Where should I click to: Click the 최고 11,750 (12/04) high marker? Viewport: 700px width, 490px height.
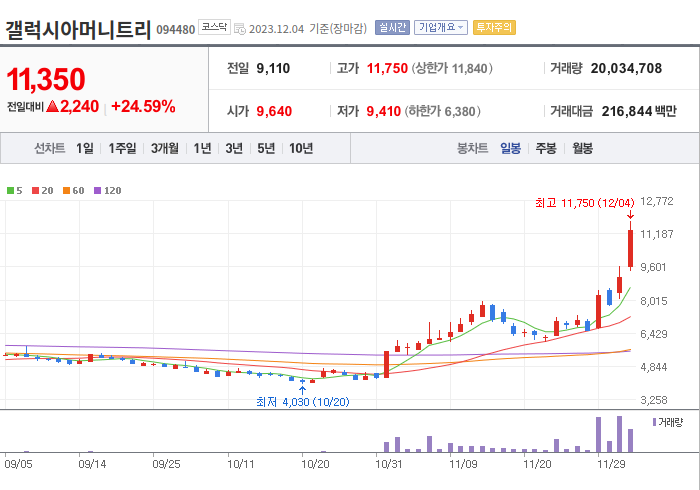point(584,203)
